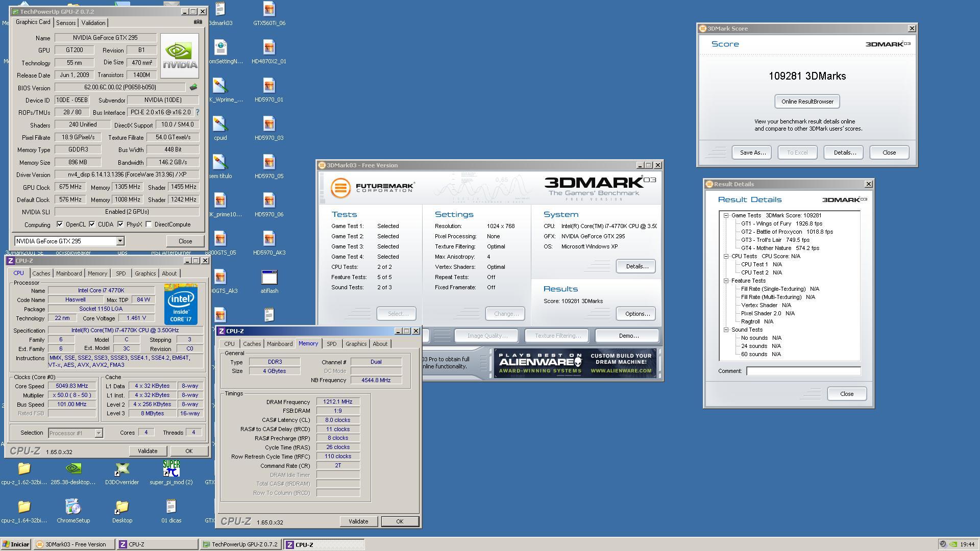Click Validate in CPU-Z Memory window

[x=358, y=521]
